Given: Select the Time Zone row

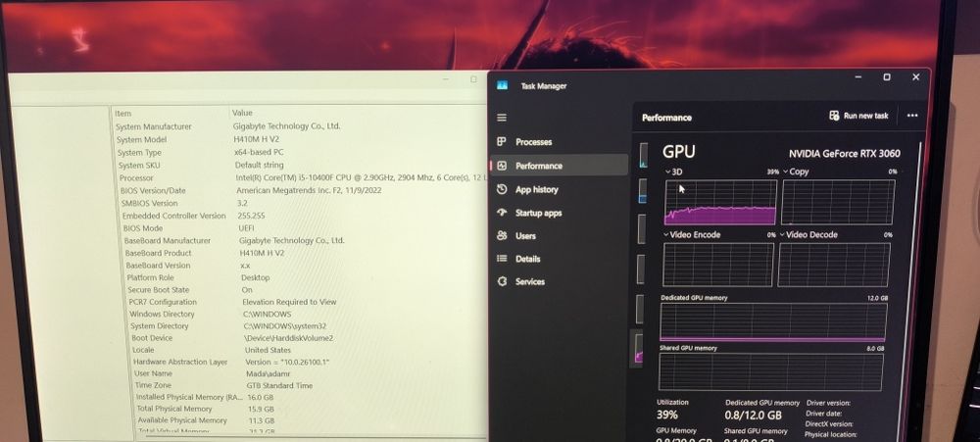Looking at the screenshot, I should 310,385.
